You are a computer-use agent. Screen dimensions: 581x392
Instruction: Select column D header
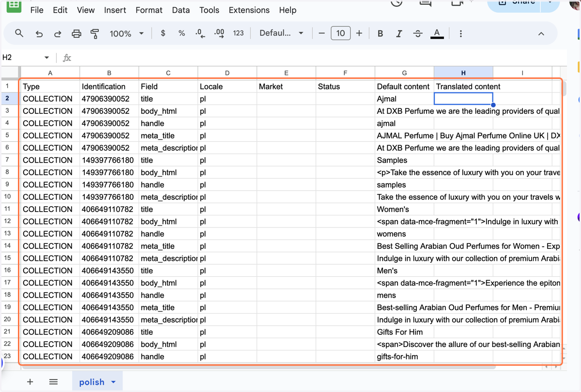228,73
